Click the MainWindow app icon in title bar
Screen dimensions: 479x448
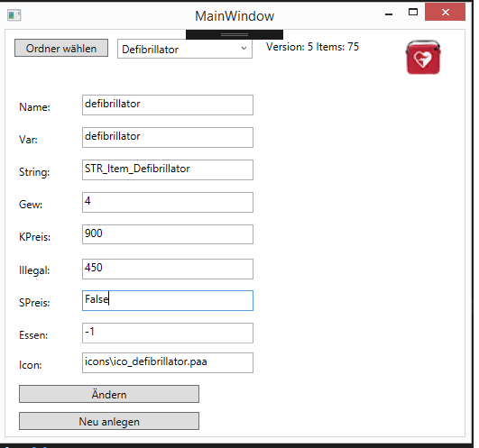tap(14, 15)
